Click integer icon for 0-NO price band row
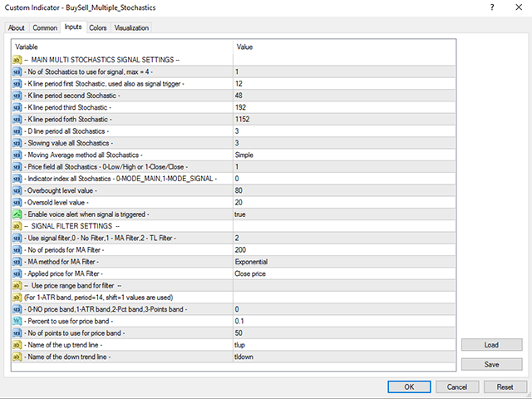Image resolution: width=532 pixels, height=399 pixels. coord(17,309)
